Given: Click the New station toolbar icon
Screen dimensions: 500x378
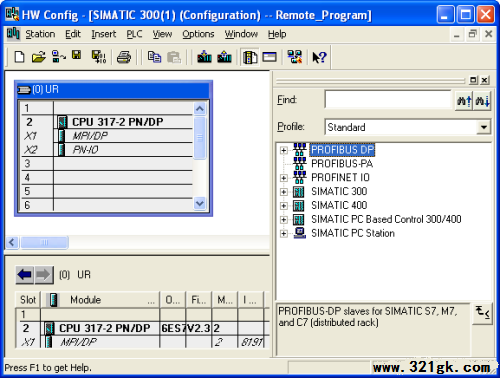Looking at the screenshot, I should [20, 57].
